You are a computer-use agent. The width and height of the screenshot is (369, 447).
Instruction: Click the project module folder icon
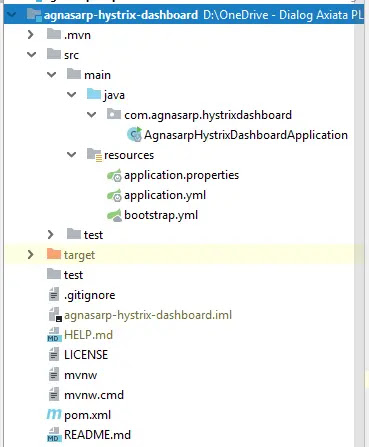pyautogui.click(x=34, y=15)
